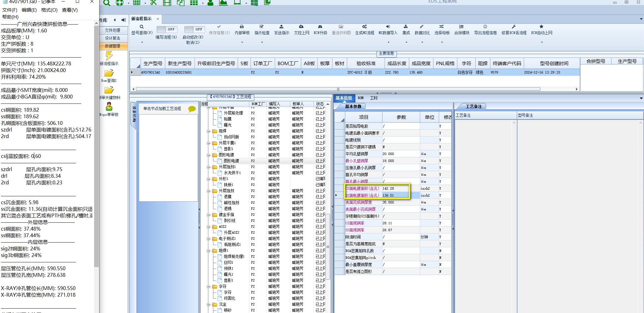The width and height of the screenshot is (644, 313).
Task: Click 合拼模块 list icon
Action: click(461, 27)
